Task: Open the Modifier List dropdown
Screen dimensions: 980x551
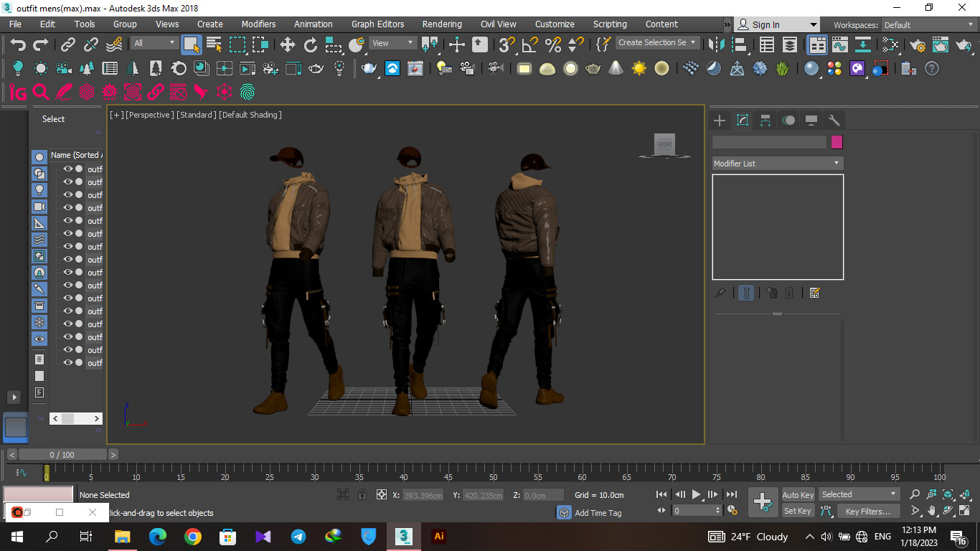Action: tap(777, 163)
